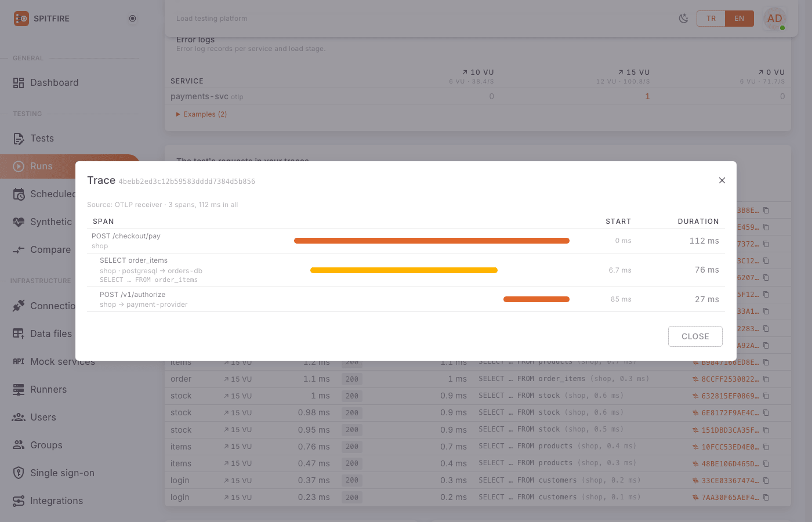Copy trace ID 48BE106D465D

[766, 463]
